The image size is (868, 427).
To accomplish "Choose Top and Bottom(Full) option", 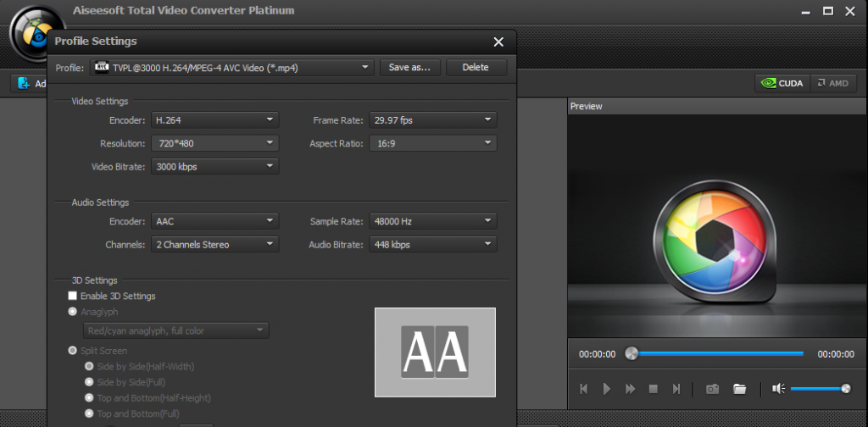I will (89, 413).
